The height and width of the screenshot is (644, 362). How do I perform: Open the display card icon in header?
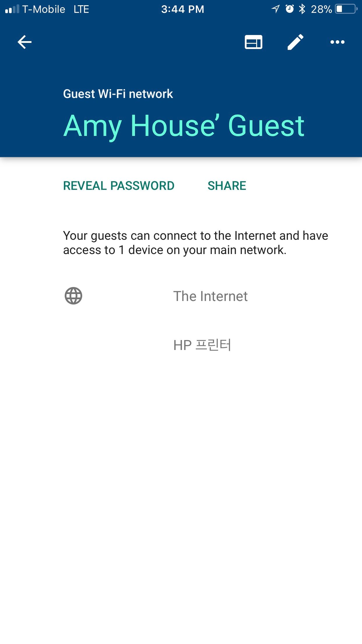click(253, 42)
